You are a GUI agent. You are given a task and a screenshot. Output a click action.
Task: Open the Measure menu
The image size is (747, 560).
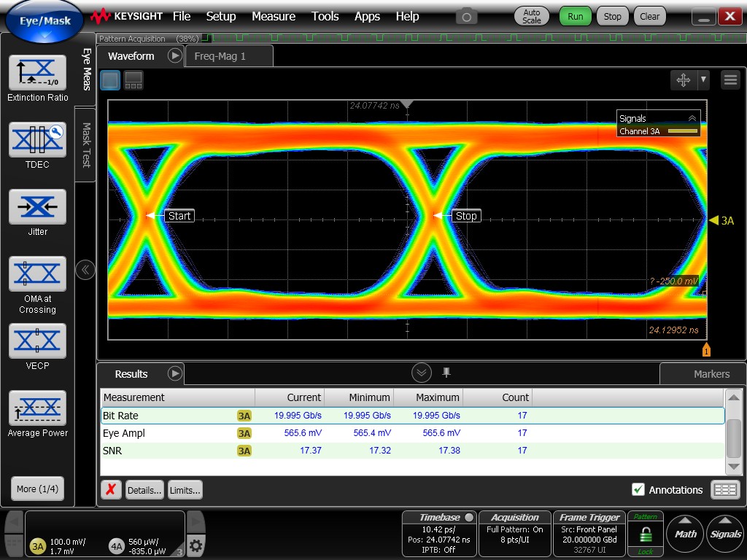click(x=274, y=16)
